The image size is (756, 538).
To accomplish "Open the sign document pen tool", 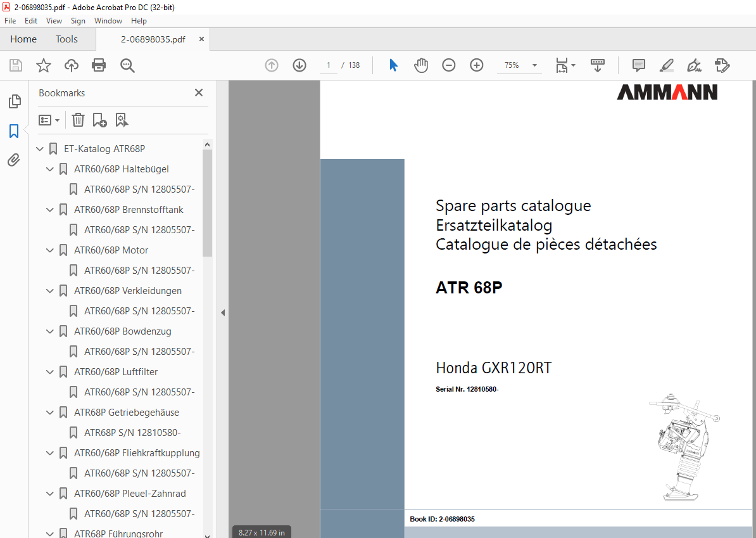I will [694, 65].
